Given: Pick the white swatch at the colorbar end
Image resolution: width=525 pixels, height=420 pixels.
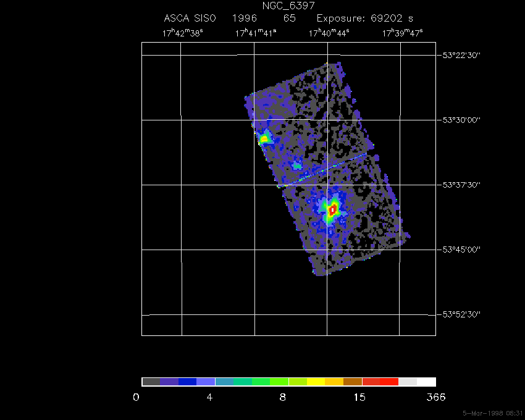Looking at the screenshot, I should (x=426, y=382).
